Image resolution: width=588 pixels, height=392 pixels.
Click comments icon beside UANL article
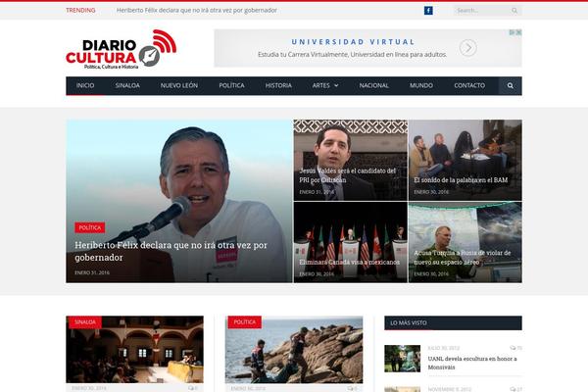tap(513, 348)
